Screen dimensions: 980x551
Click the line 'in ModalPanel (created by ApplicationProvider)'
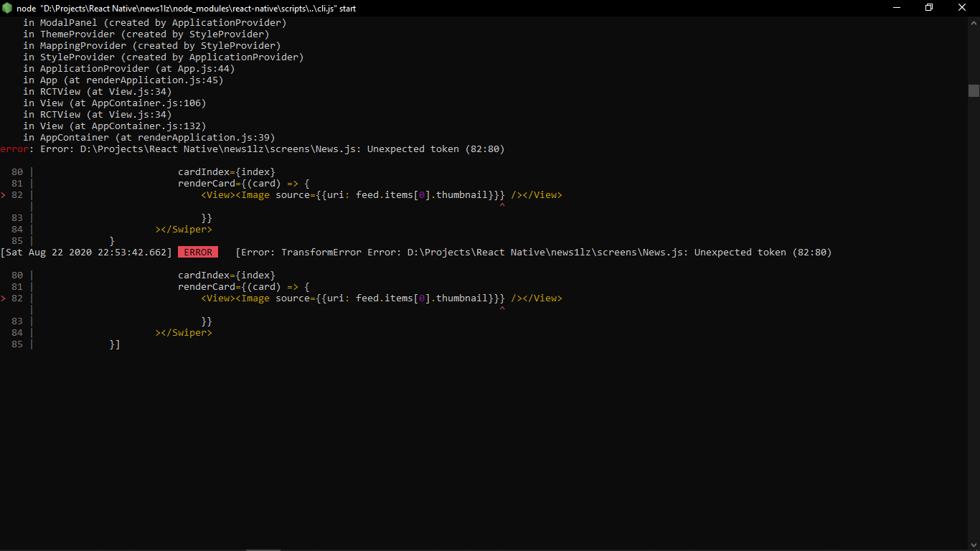pyautogui.click(x=155, y=23)
